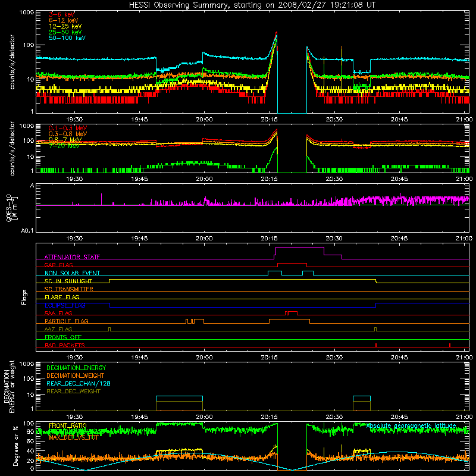Click the count peak at 20:16 in top plot
Viewport: 476px width, 476px height.
click(x=276, y=33)
